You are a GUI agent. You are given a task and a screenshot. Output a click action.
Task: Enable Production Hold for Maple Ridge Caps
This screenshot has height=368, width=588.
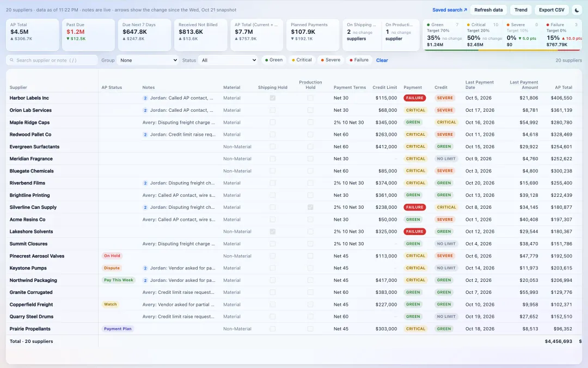tap(310, 123)
